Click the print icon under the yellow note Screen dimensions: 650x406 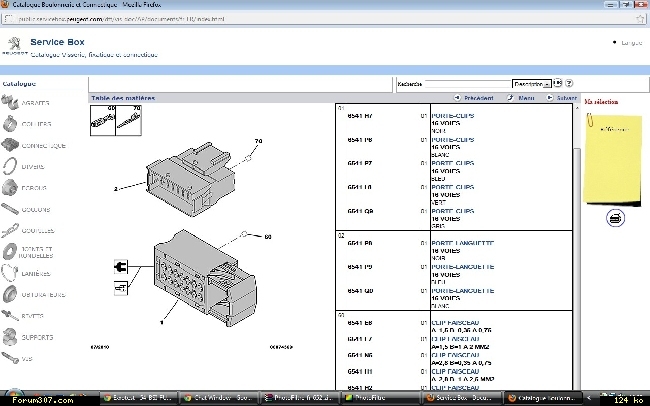click(x=615, y=218)
